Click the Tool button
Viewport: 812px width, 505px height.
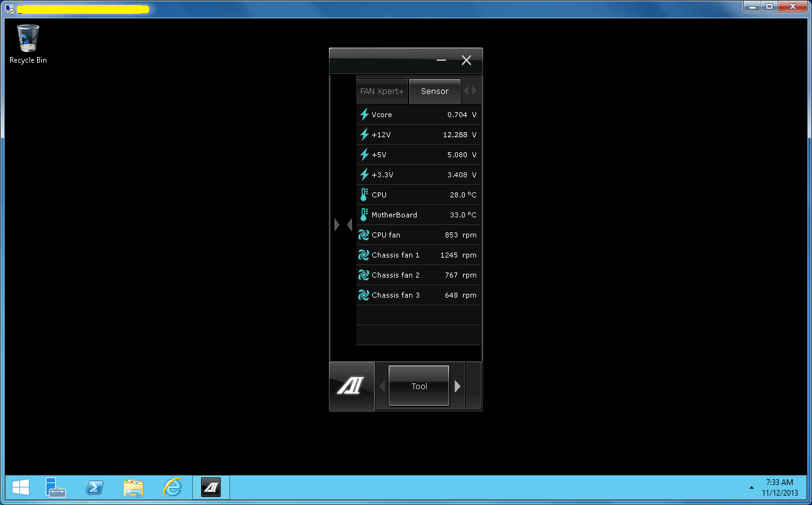[419, 386]
